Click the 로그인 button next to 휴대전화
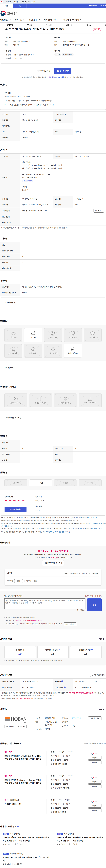Screen dimensions: 106x868 (19, 581)
